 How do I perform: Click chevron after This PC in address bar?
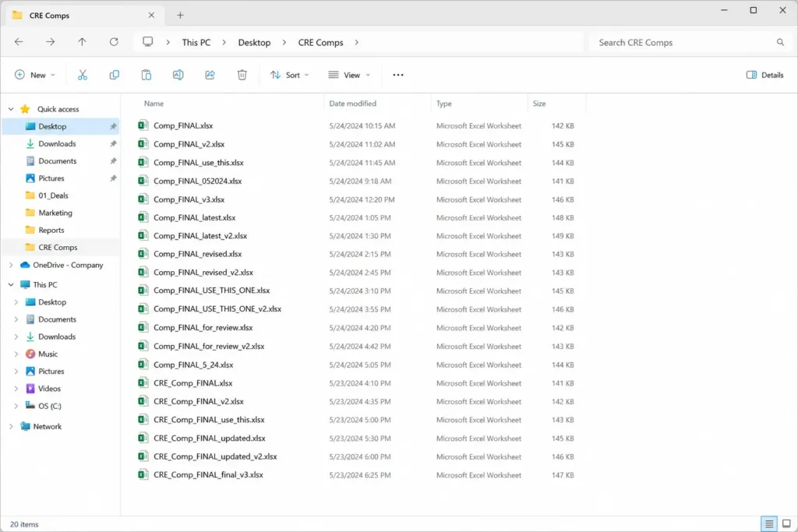point(224,42)
